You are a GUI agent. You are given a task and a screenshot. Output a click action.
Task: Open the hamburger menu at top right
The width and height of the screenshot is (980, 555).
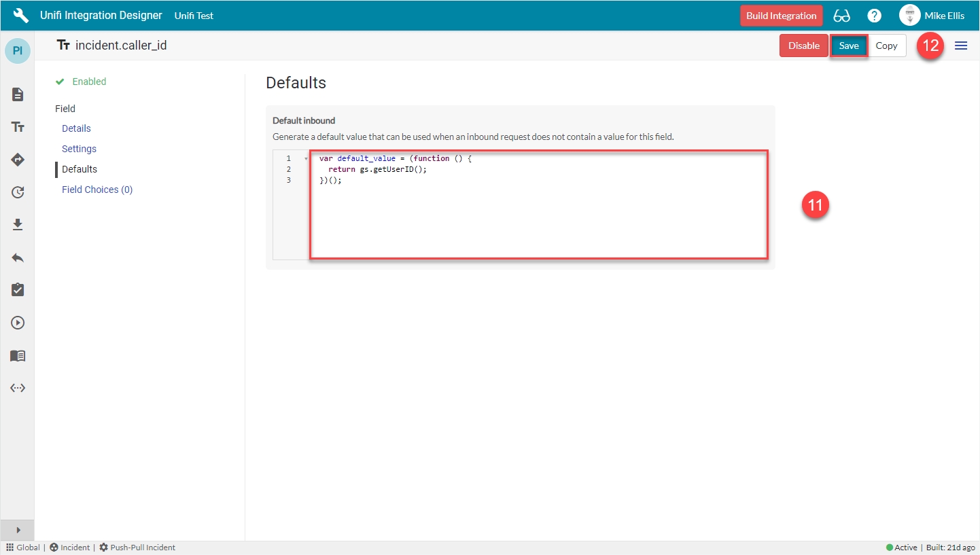(961, 46)
